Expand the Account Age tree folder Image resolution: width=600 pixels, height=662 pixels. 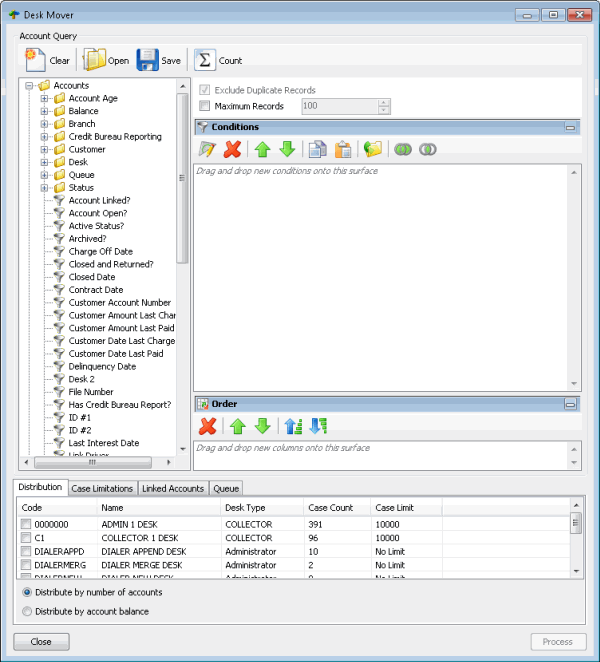pyautogui.click(x=45, y=98)
